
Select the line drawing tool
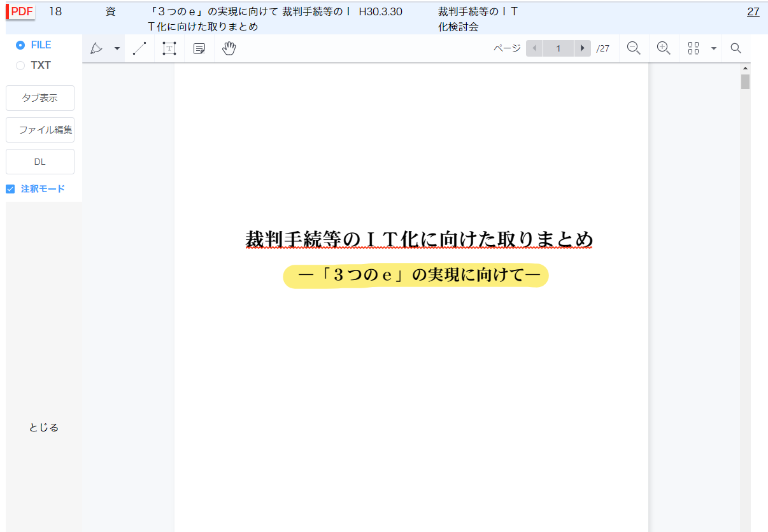(139, 48)
